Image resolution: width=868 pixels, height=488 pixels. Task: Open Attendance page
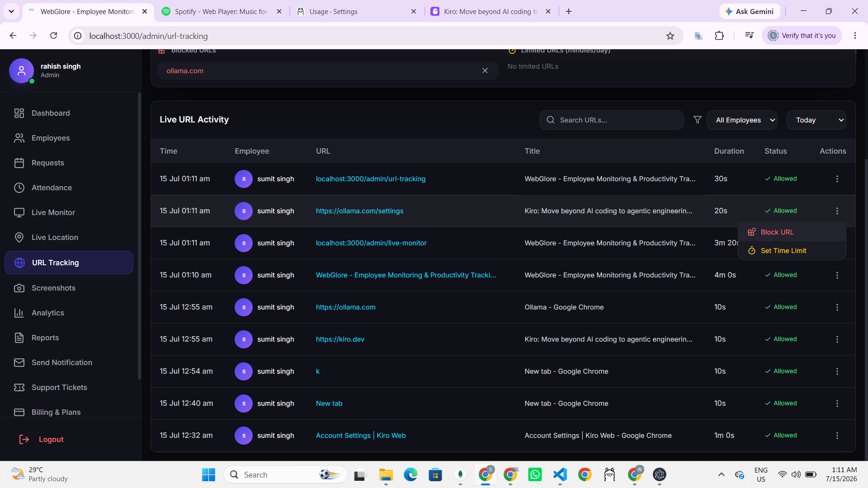69,188
